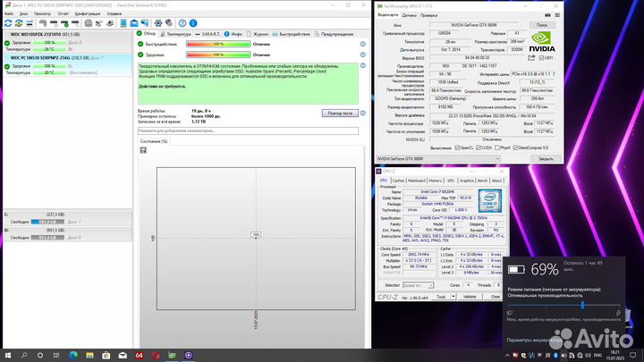Toggle the UEFI checkbox in GPU-Z
Viewport: 644px width, 362px height.
pos(541,58)
